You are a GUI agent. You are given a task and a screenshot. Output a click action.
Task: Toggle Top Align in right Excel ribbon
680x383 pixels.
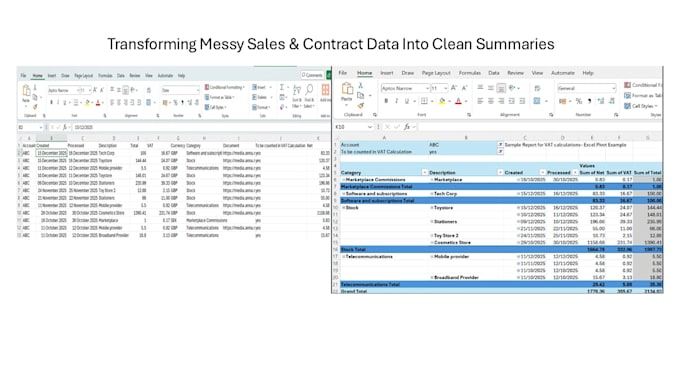pos(480,88)
